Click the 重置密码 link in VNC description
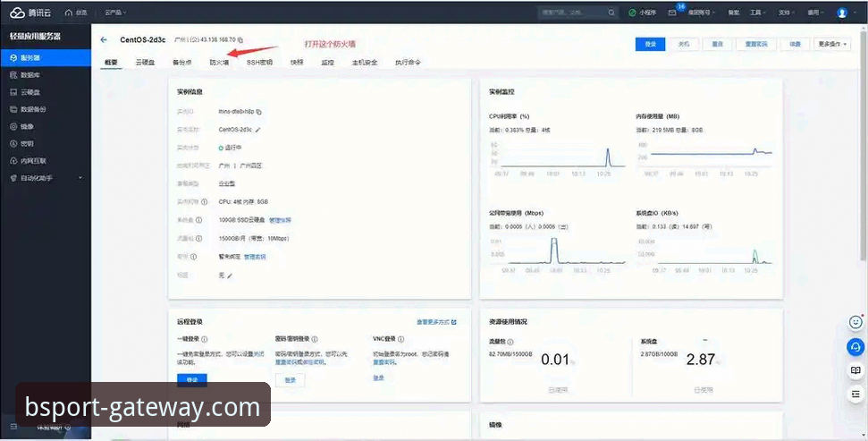Viewport: 868px width, 441px height. pyautogui.click(x=384, y=361)
